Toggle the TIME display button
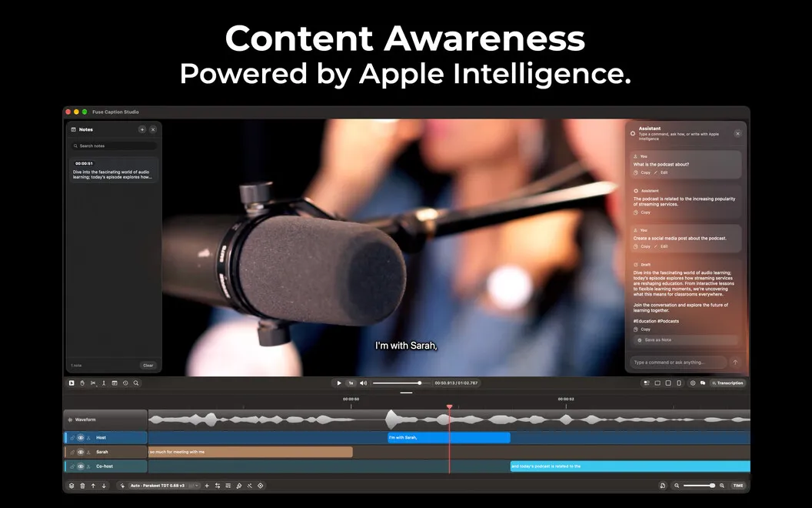This screenshot has height=508, width=812. point(738,486)
